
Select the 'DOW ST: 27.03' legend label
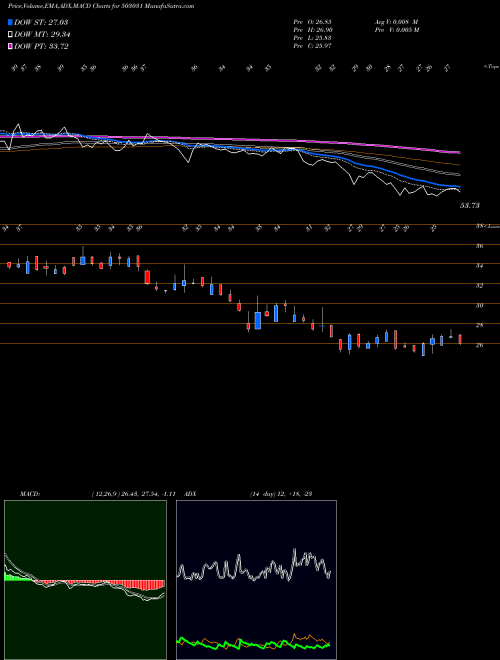[41, 22]
